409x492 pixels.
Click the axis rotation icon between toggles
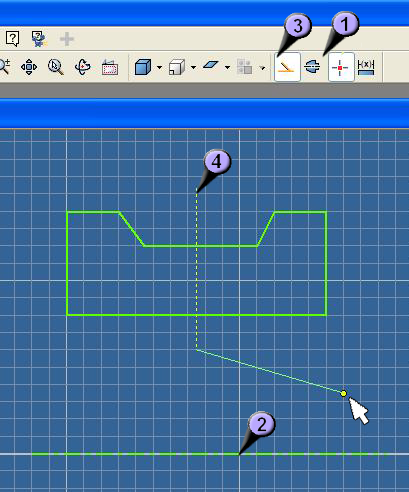pos(312,67)
